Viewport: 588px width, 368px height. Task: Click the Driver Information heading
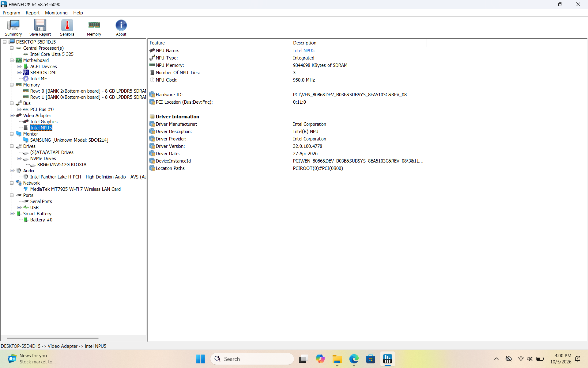[177, 117]
